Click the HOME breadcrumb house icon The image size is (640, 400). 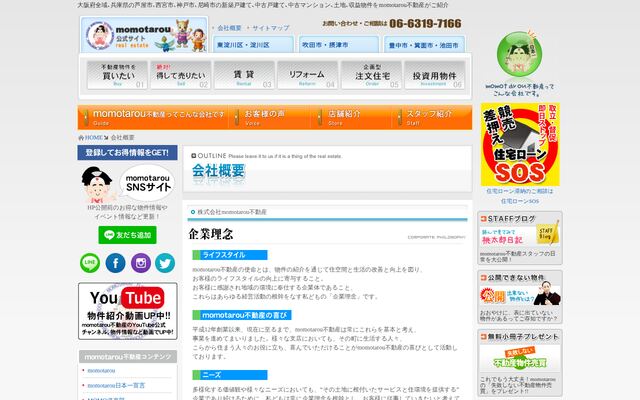point(81,138)
